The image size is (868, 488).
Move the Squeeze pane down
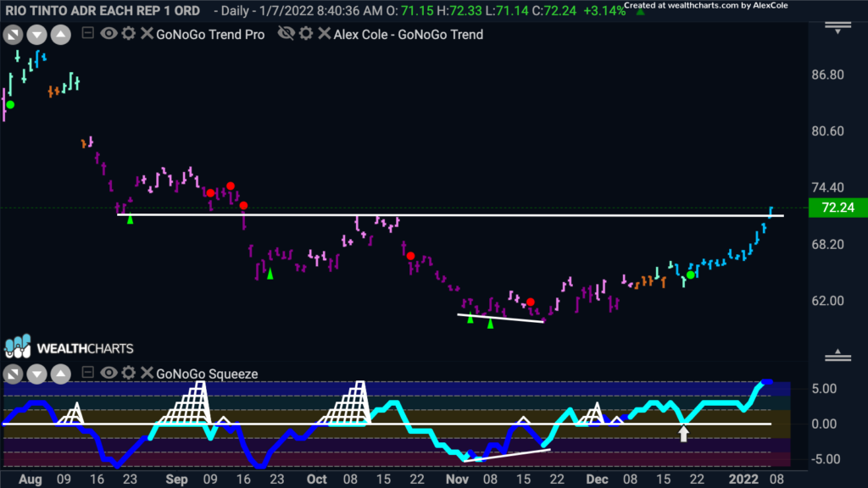36,374
